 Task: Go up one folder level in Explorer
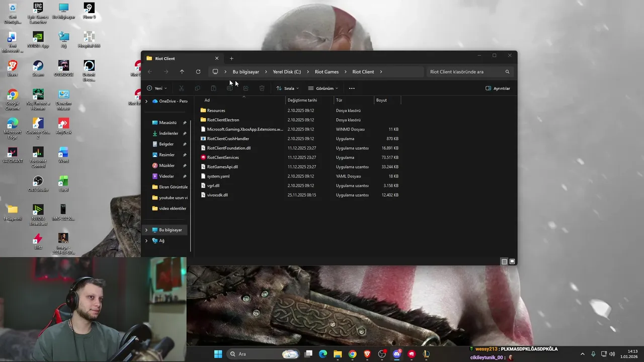[x=182, y=71]
